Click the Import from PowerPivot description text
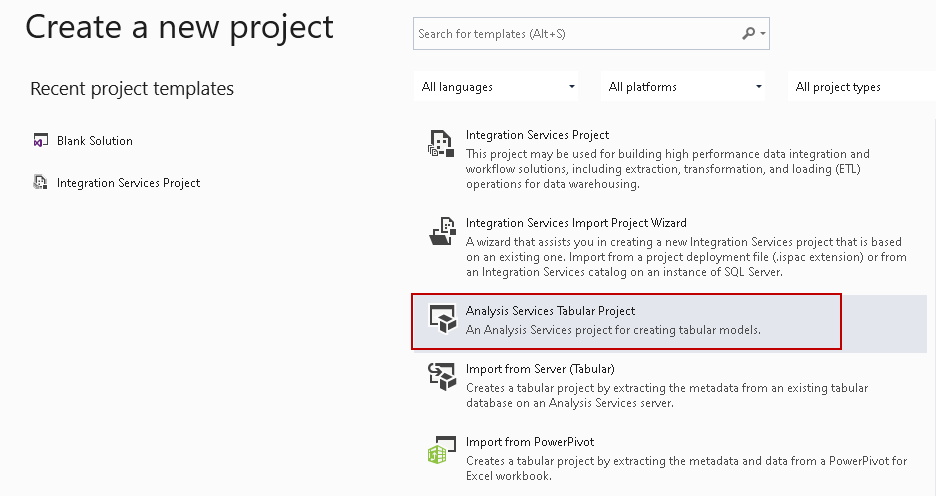936x496 pixels. [x=686, y=468]
